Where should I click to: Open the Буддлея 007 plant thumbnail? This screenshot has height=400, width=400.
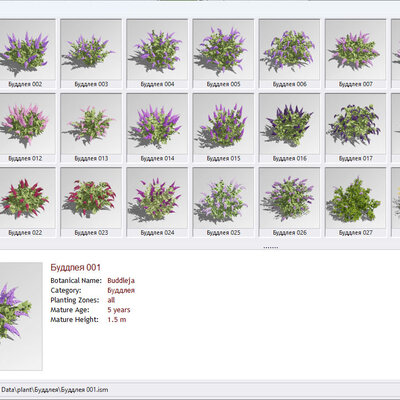pyautogui.click(x=355, y=53)
